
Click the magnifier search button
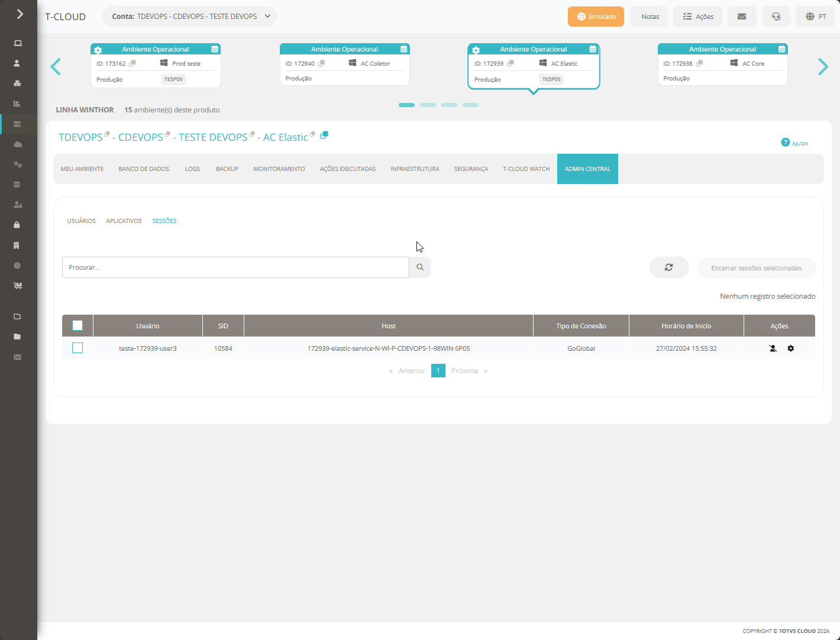[420, 267]
